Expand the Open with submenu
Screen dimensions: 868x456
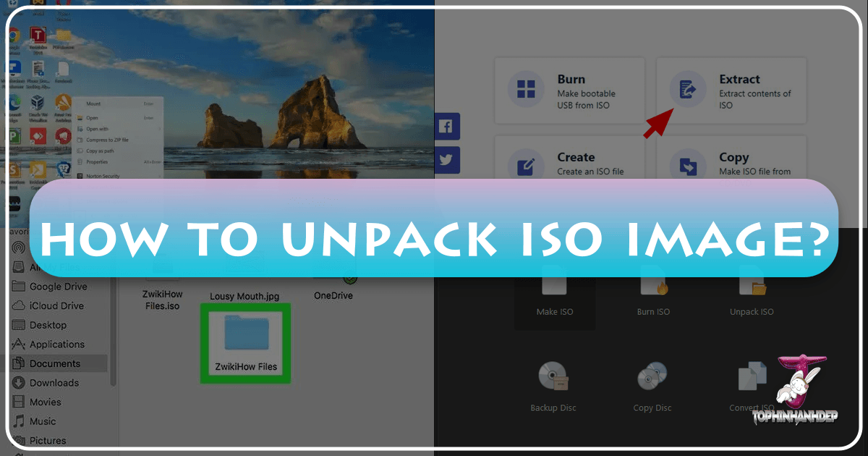[98, 129]
